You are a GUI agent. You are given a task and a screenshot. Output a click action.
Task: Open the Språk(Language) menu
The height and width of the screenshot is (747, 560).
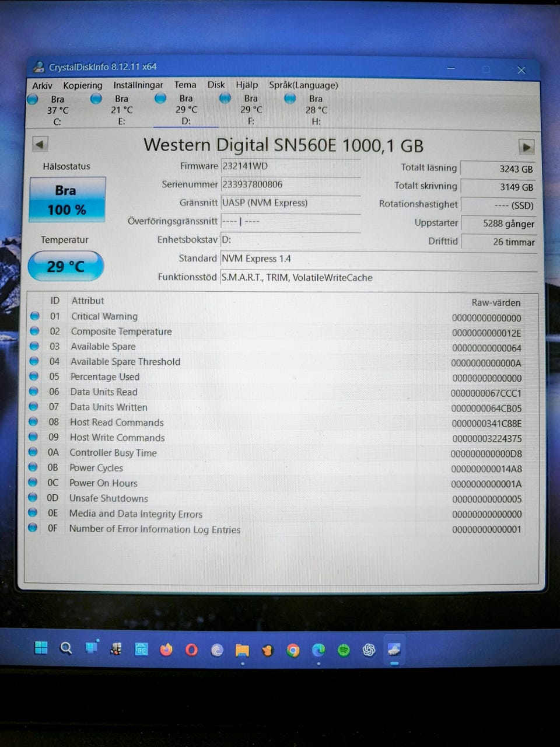point(303,85)
